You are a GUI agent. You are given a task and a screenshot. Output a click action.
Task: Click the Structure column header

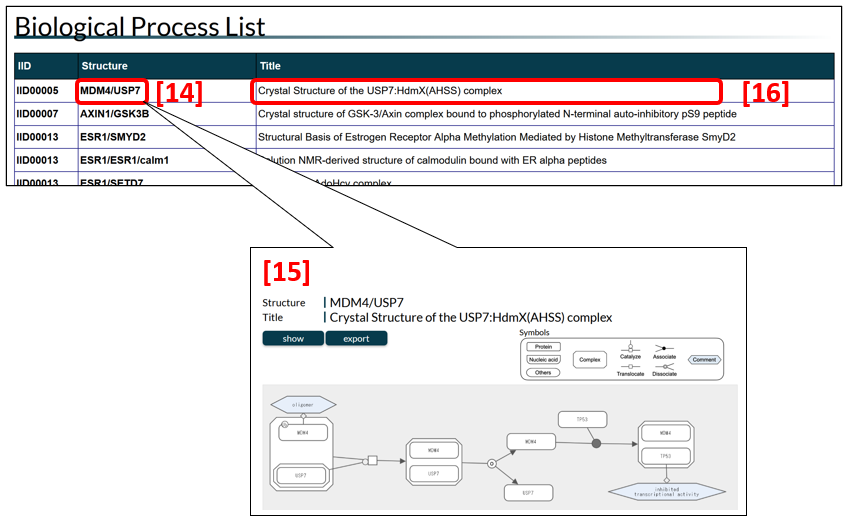coord(104,66)
